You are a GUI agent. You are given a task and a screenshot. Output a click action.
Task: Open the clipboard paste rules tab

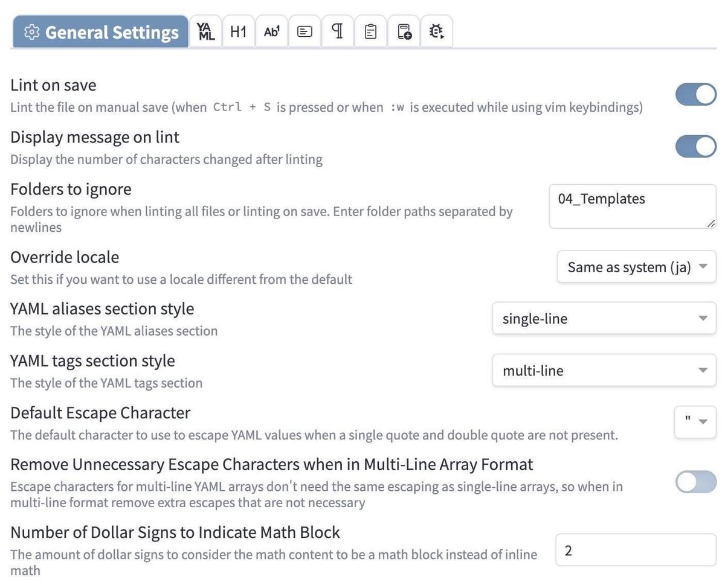coord(371,32)
